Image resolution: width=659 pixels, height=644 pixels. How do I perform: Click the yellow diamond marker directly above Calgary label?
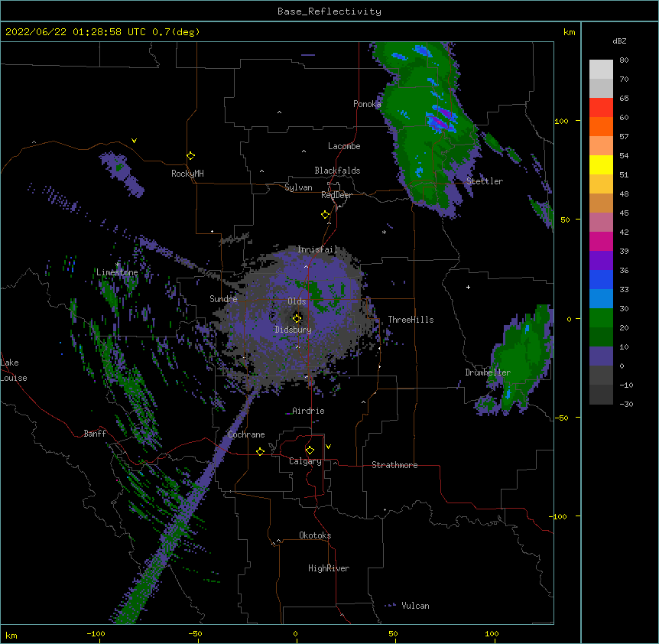(x=310, y=450)
